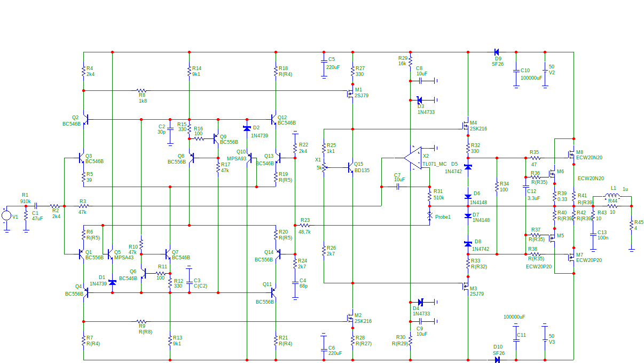Viewport: 644px width, 363px height.
Task: Click the M8 ECW20N20 MOSFET
Action: tap(571, 155)
